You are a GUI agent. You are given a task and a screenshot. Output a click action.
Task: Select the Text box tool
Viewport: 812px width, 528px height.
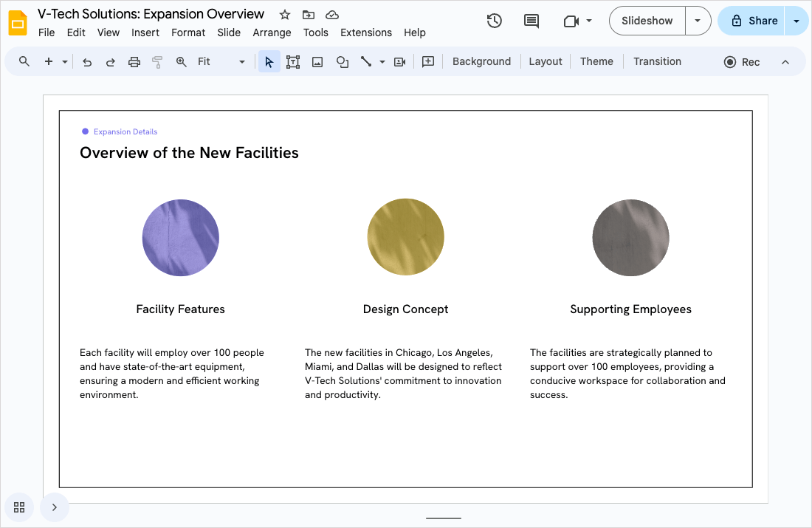[293, 62]
